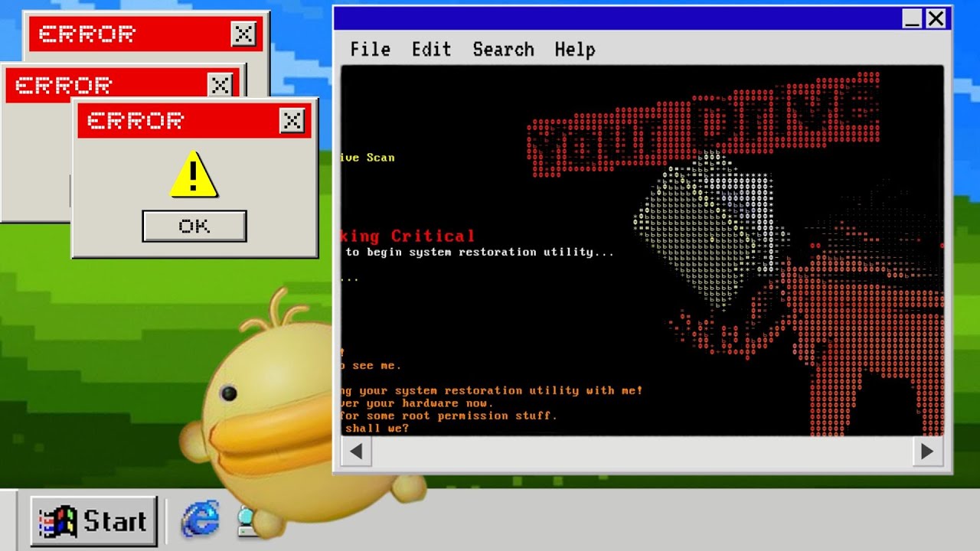Open the Start menu

[94, 522]
